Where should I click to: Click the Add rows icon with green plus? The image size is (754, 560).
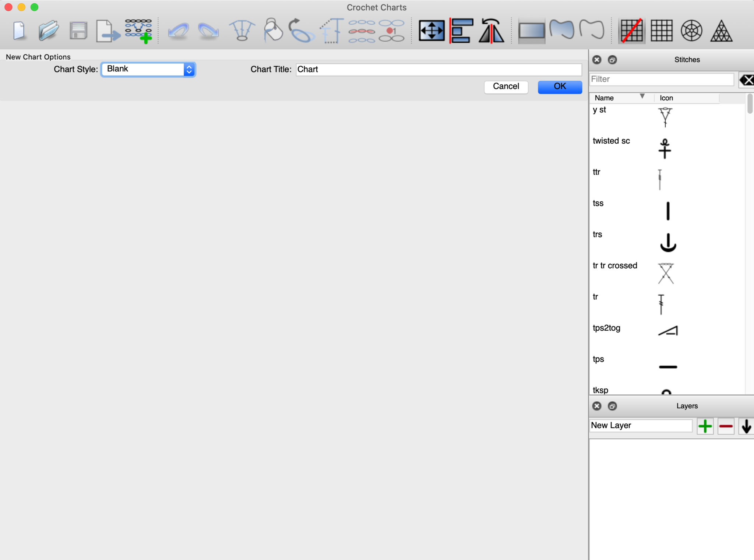click(138, 31)
